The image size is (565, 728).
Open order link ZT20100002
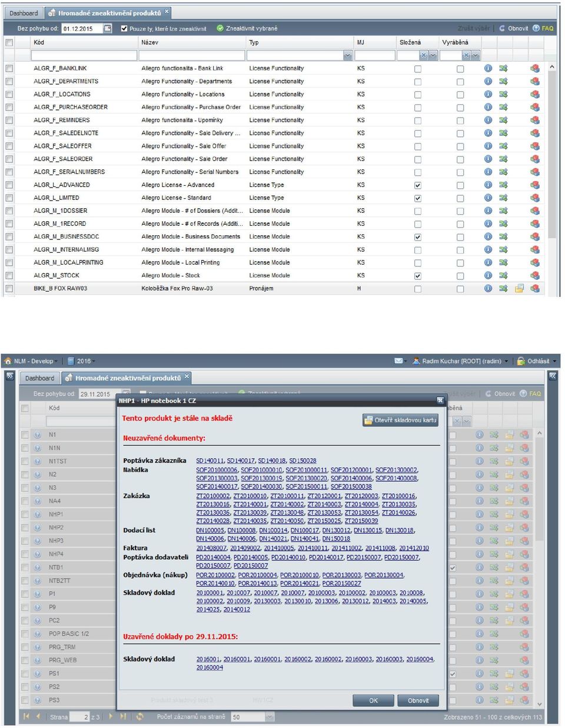click(x=213, y=496)
